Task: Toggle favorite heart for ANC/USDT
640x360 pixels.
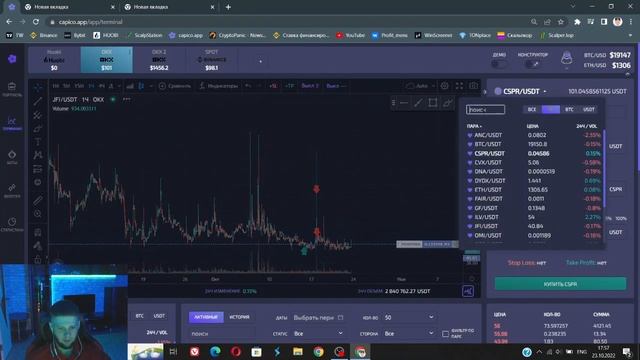Action: click(470, 135)
